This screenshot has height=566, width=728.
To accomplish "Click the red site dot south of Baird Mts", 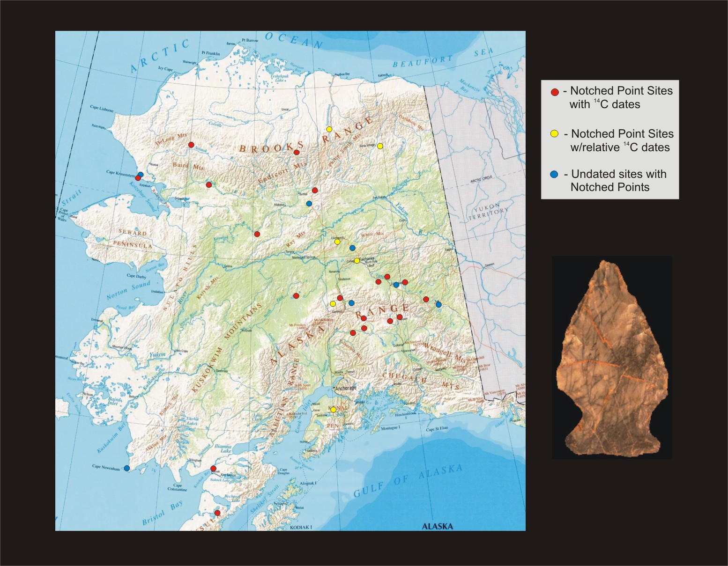I will [x=209, y=185].
